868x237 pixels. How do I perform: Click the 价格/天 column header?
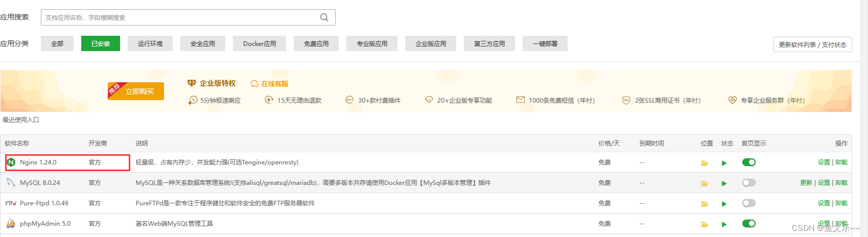(x=609, y=144)
